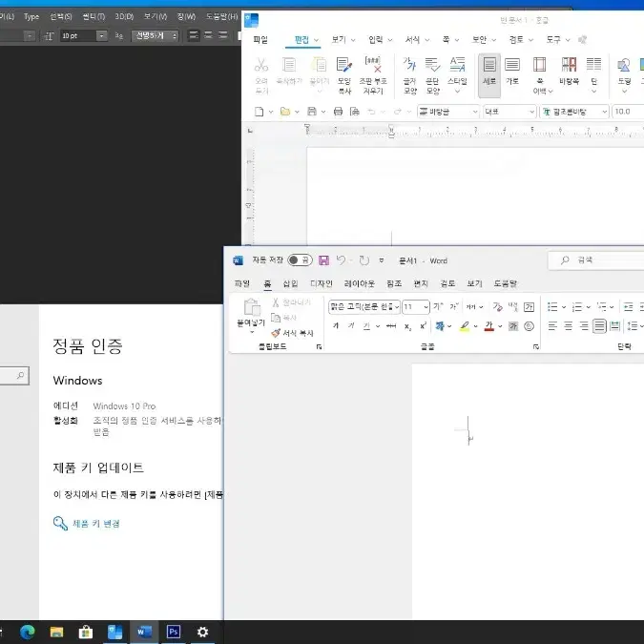Click Word customize quick access arrow

[381, 260]
